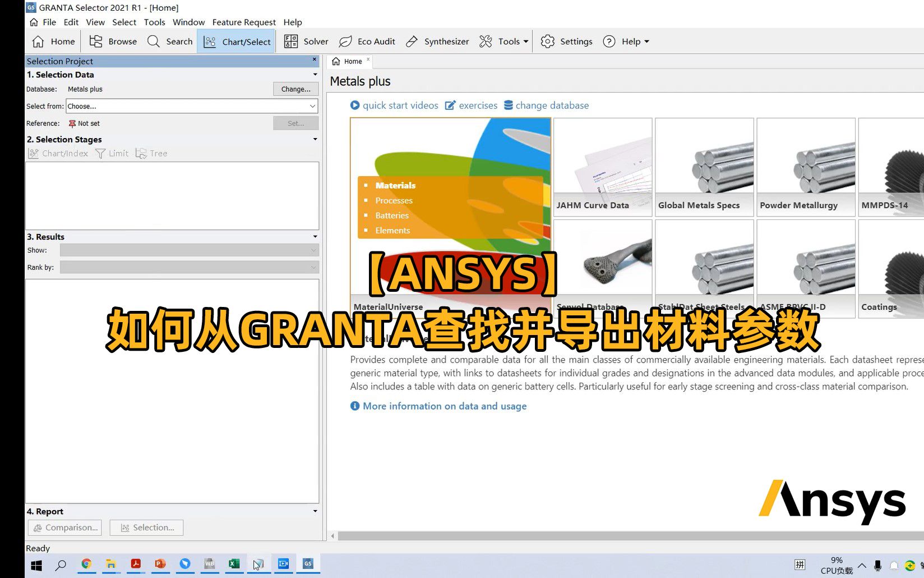Collapse the Results section
Viewport: 924px width, 578px height.
pyautogui.click(x=315, y=237)
